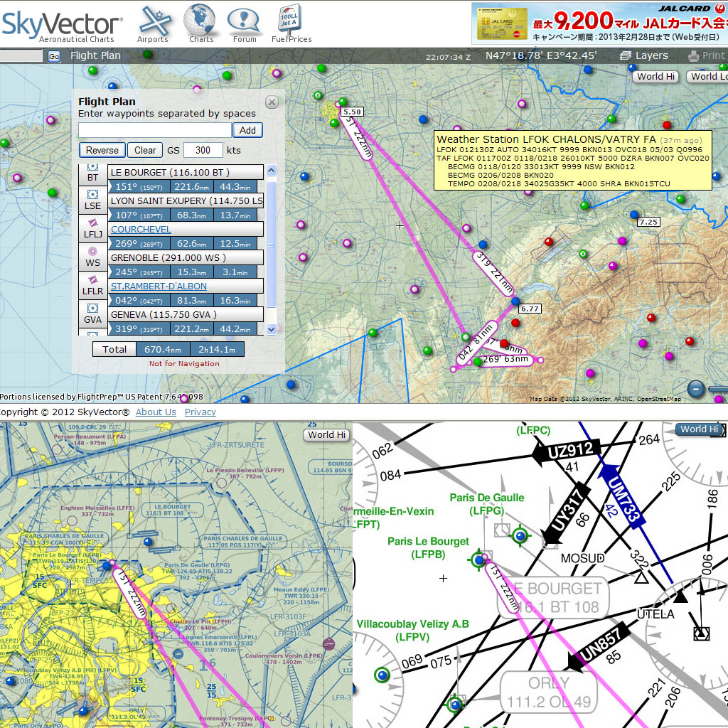Image resolution: width=728 pixels, height=728 pixels.
Task: Click the 2h14.1m total time value
Action: click(x=217, y=350)
